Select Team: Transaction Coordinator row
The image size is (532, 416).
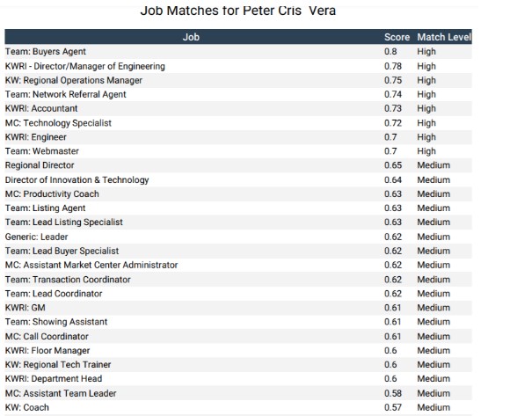[68, 279]
